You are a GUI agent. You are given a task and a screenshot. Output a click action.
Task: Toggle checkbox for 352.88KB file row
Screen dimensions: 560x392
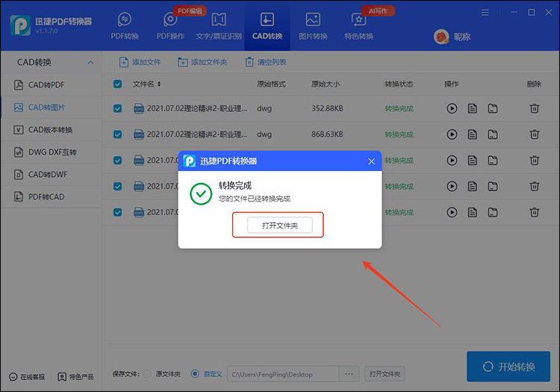[x=117, y=108]
